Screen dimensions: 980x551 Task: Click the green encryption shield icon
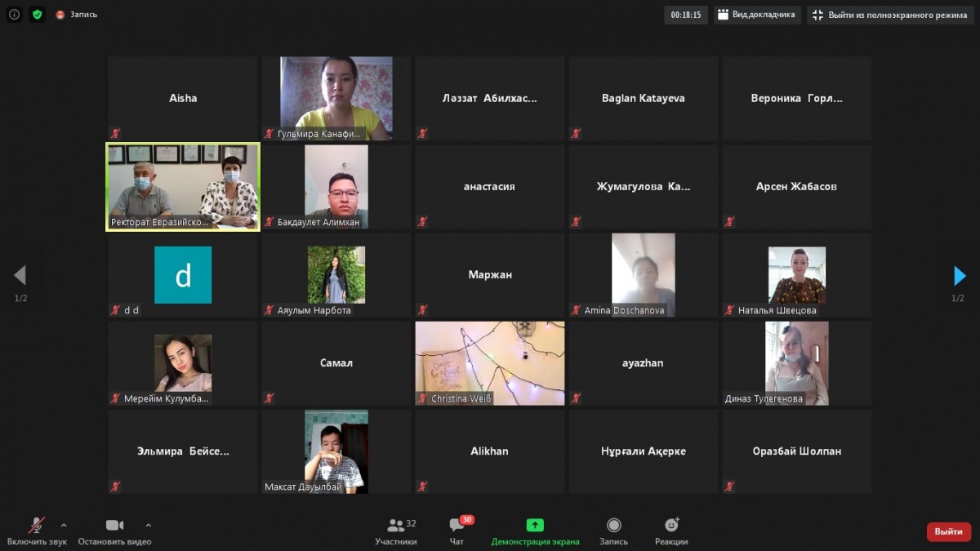[37, 14]
